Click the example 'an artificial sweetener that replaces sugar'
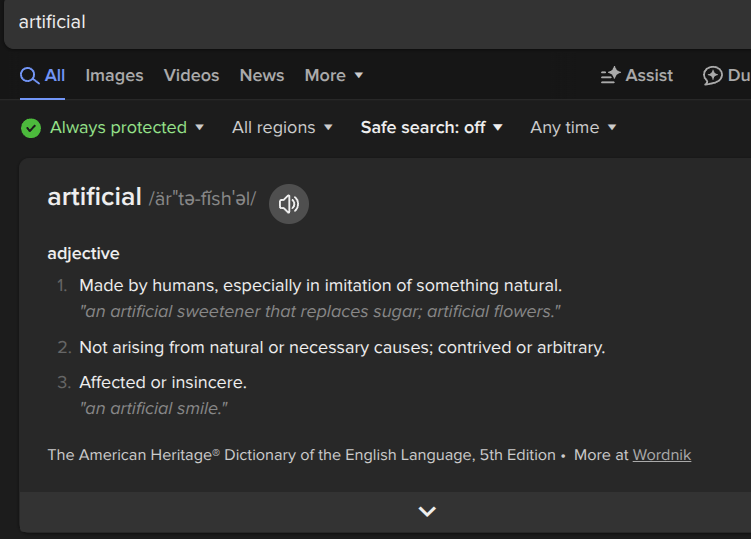751x539 pixels. pos(320,311)
